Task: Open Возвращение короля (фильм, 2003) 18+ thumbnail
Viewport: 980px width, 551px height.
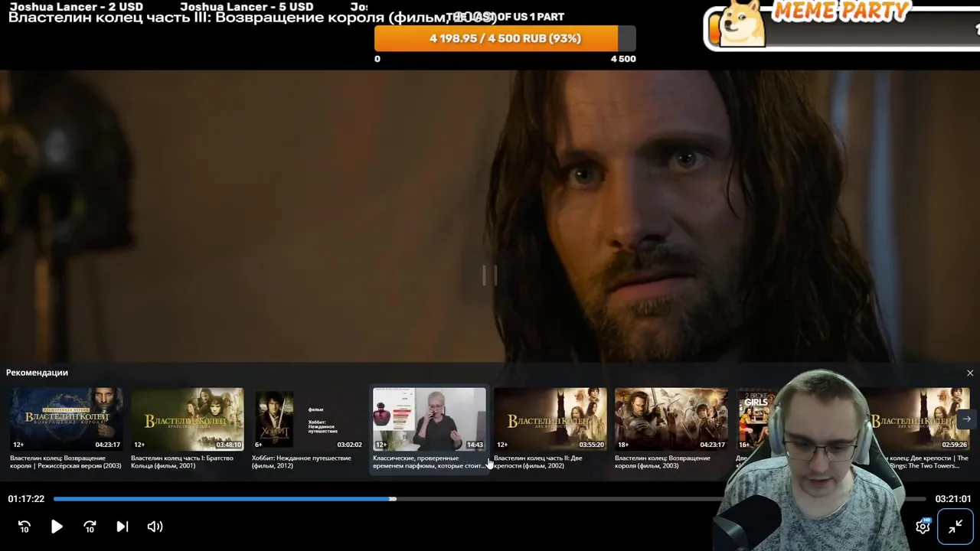Action: pos(671,419)
